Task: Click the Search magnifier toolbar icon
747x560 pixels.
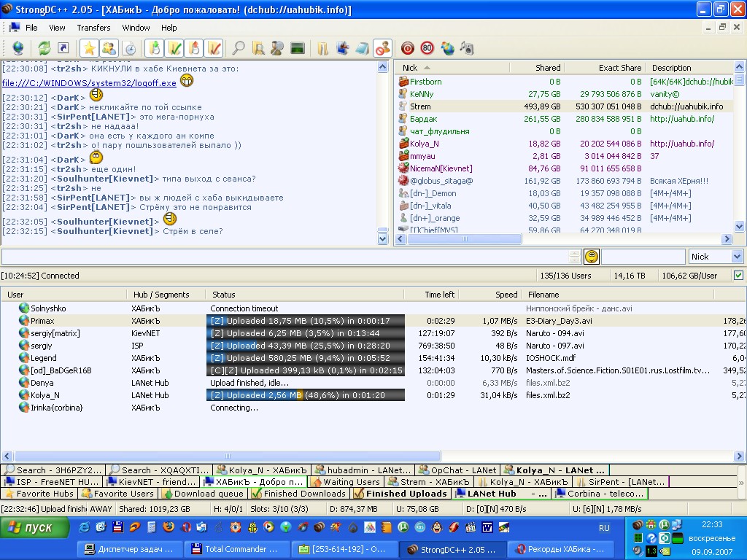Action: tap(239, 48)
